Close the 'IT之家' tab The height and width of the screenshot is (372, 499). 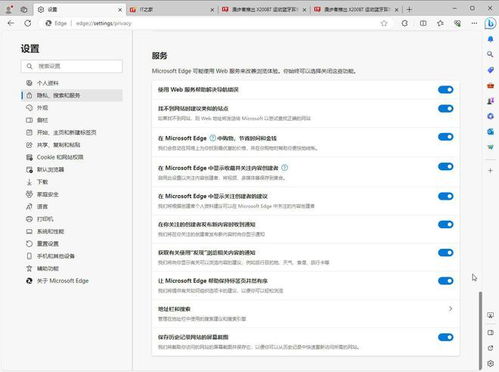click(x=212, y=10)
